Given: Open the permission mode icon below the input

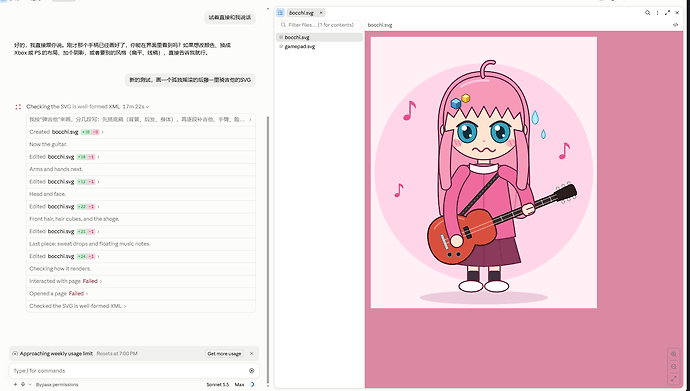Looking at the screenshot, I should (23, 384).
